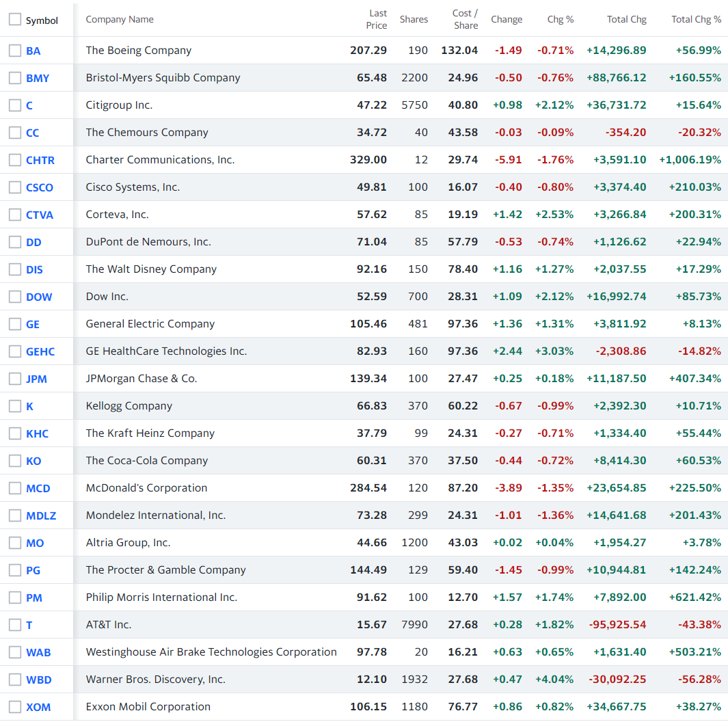Click total change percent +621.42%

[x=695, y=598]
